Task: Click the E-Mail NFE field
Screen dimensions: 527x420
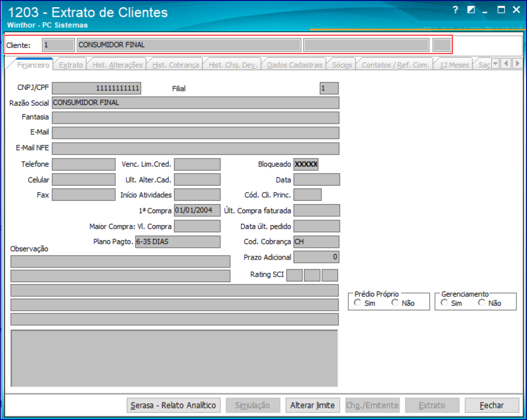Action: coord(195,148)
